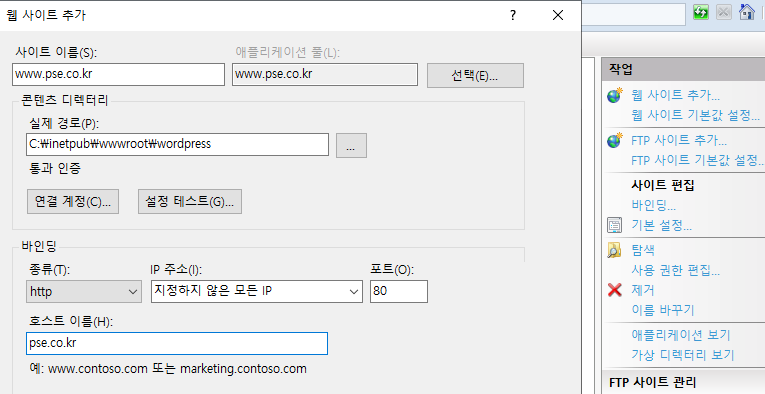Click 이름 바꾸기 link
This screenshot has width=765, height=394.
[663, 310]
